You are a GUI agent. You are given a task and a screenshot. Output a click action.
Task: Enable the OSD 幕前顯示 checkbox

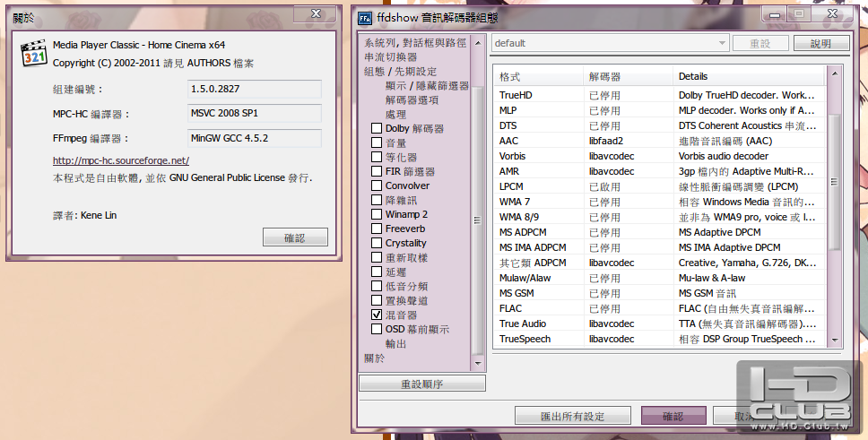pyautogui.click(x=377, y=329)
